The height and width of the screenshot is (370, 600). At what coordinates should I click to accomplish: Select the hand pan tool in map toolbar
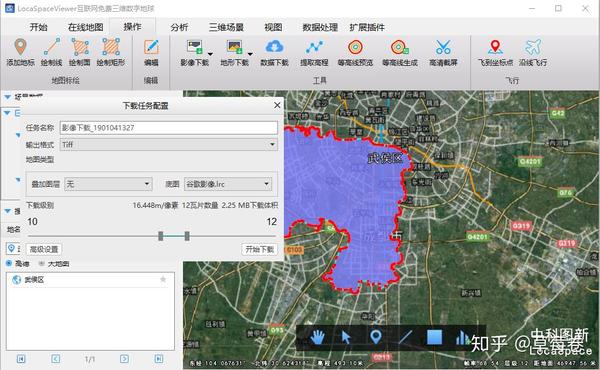coord(317,337)
